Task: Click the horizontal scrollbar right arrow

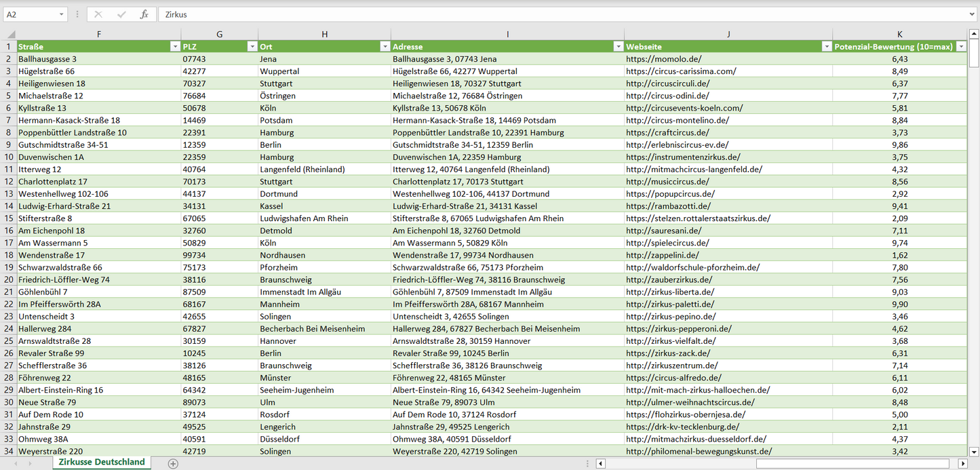Action: coord(962,463)
